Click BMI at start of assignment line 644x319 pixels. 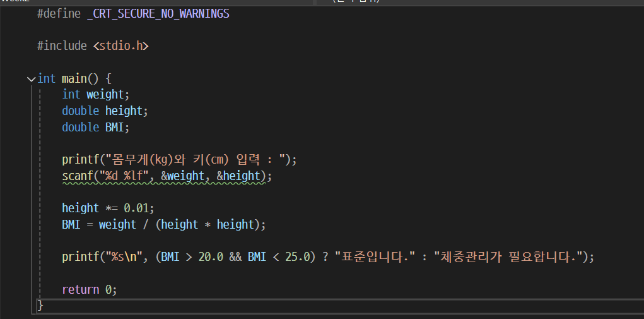click(x=71, y=225)
